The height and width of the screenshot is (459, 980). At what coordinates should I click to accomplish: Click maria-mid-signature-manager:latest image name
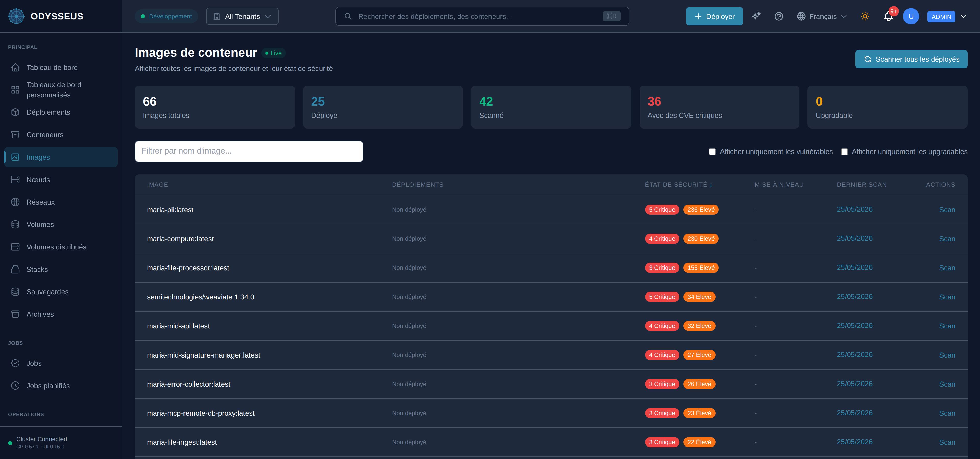204,355
